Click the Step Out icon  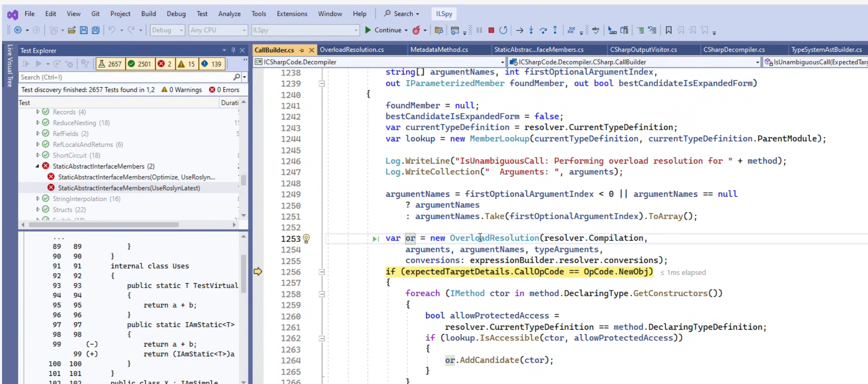coord(555,30)
